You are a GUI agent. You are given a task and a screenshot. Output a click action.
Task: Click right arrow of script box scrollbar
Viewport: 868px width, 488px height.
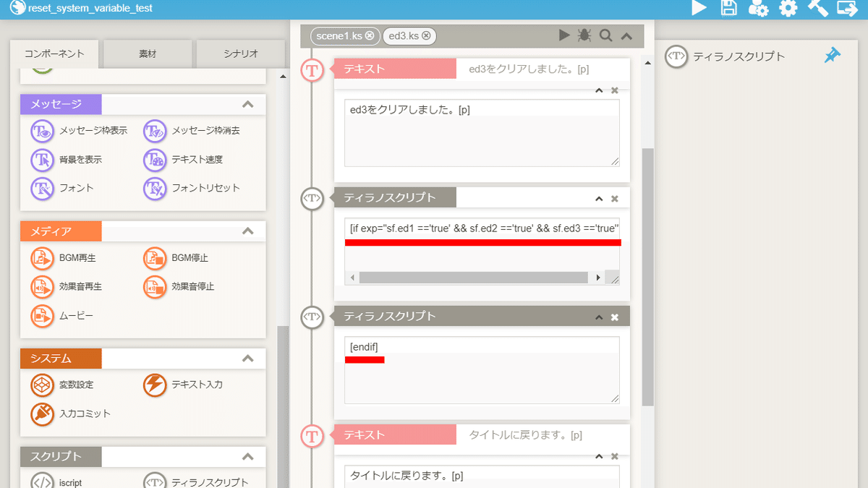coord(598,278)
